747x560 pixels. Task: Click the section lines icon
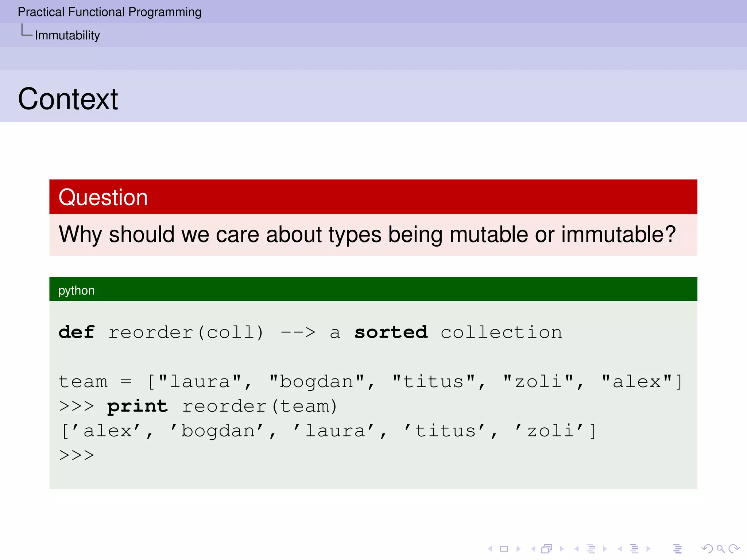[x=634, y=548]
